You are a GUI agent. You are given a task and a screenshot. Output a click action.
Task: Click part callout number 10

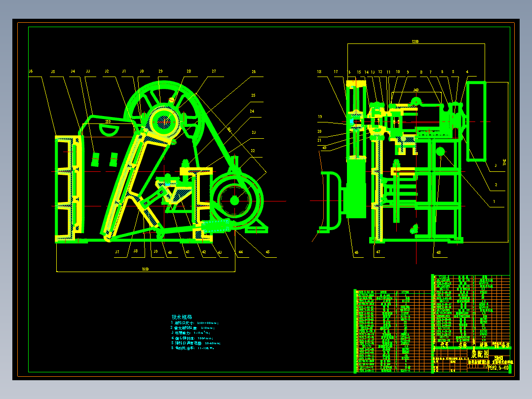pos(398,72)
